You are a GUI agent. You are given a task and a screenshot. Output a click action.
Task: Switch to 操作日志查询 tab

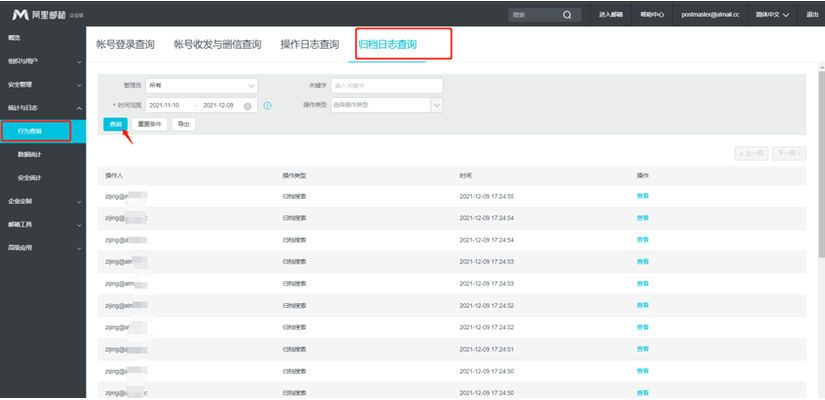tap(309, 45)
